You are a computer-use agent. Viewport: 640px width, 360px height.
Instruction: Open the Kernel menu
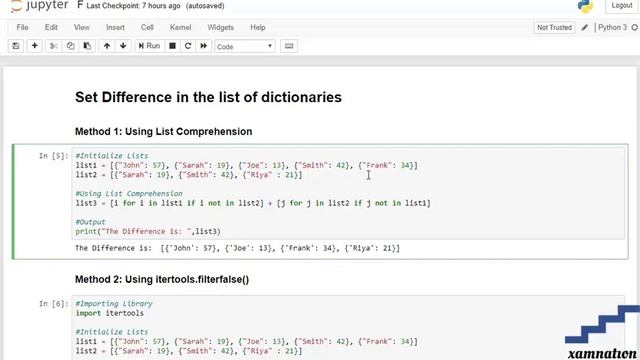tap(180, 27)
